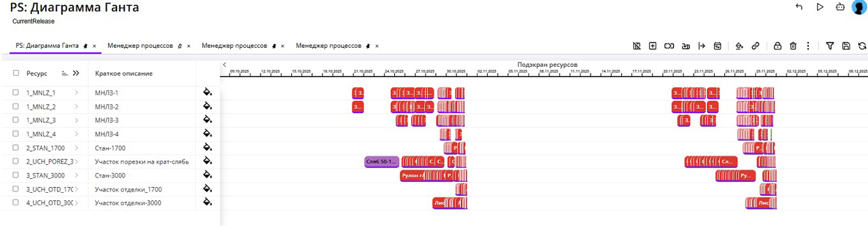Click the chain link icon
868x226 pixels.
(755, 46)
